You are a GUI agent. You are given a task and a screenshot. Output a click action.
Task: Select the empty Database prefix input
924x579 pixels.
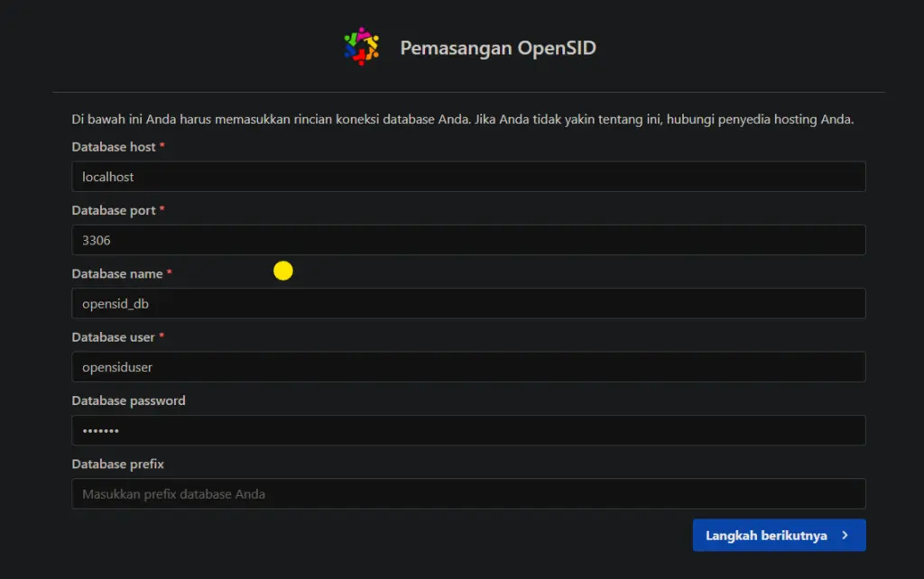coord(468,493)
